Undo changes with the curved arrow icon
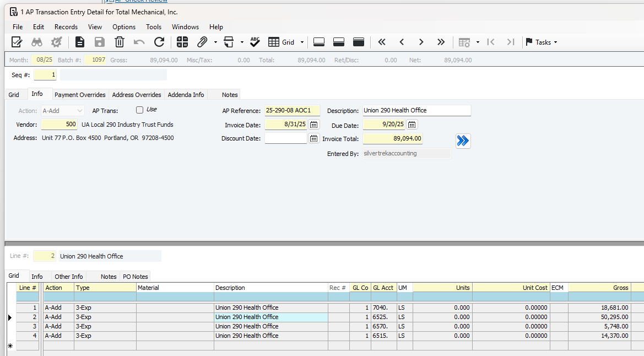 click(x=139, y=42)
